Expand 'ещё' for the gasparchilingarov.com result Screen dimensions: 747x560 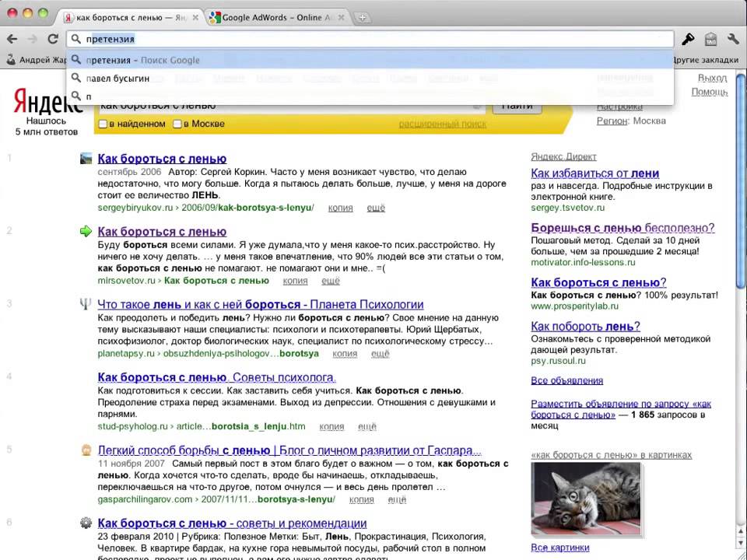pos(397,499)
